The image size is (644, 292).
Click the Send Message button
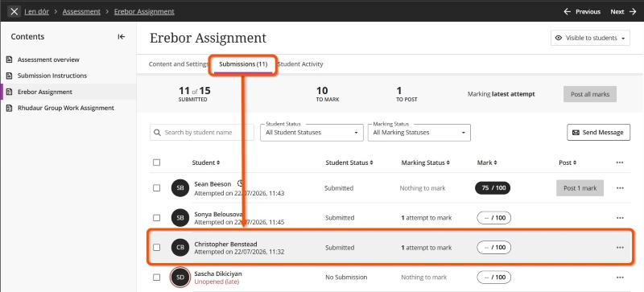click(598, 132)
